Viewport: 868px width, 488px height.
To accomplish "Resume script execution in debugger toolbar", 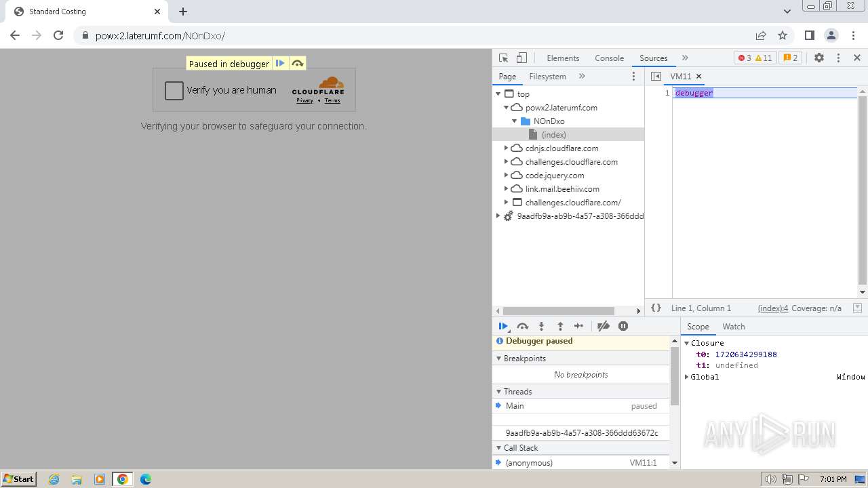I will (503, 326).
